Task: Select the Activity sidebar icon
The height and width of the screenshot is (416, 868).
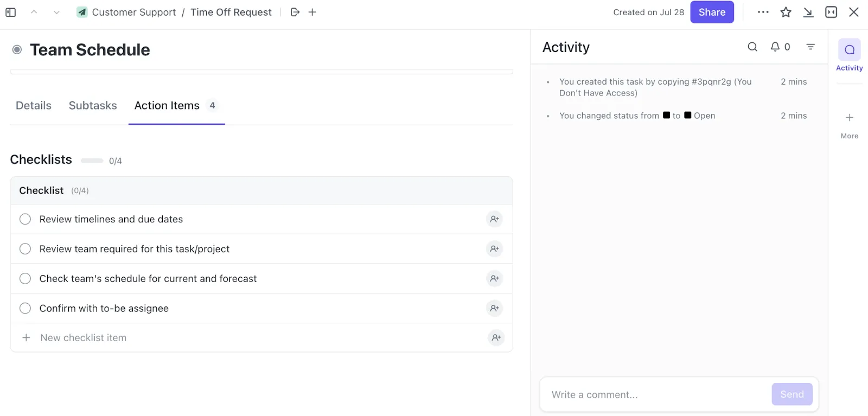Action: [850, 50]
